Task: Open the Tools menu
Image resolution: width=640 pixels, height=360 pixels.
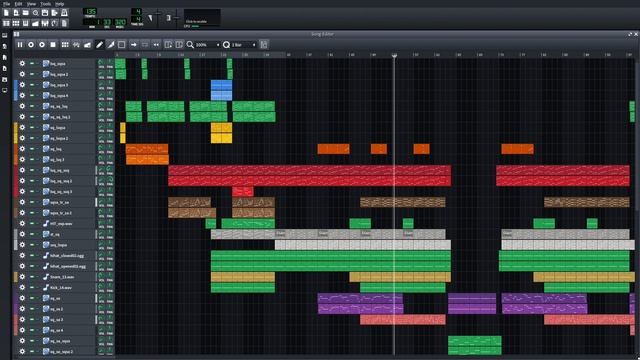Action: tap(46, 4)
